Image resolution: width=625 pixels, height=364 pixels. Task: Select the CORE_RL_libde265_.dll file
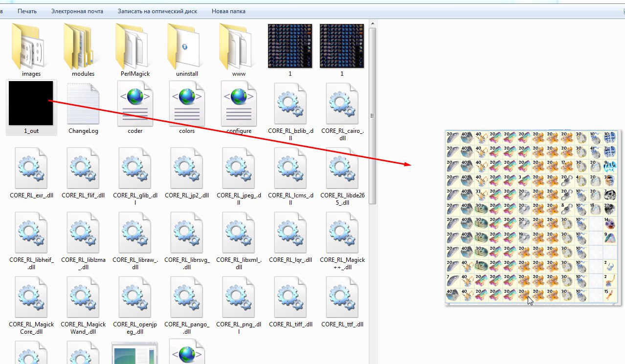pos(342,176)
